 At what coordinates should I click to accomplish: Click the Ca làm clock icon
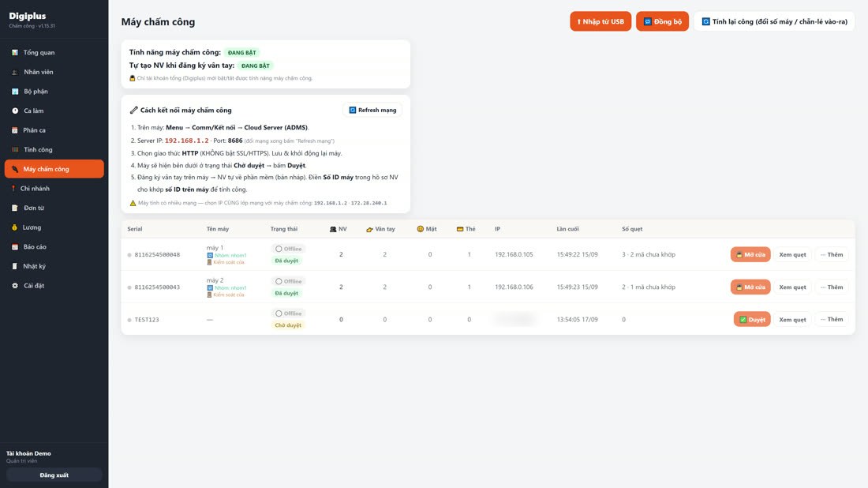pos(15,111)
